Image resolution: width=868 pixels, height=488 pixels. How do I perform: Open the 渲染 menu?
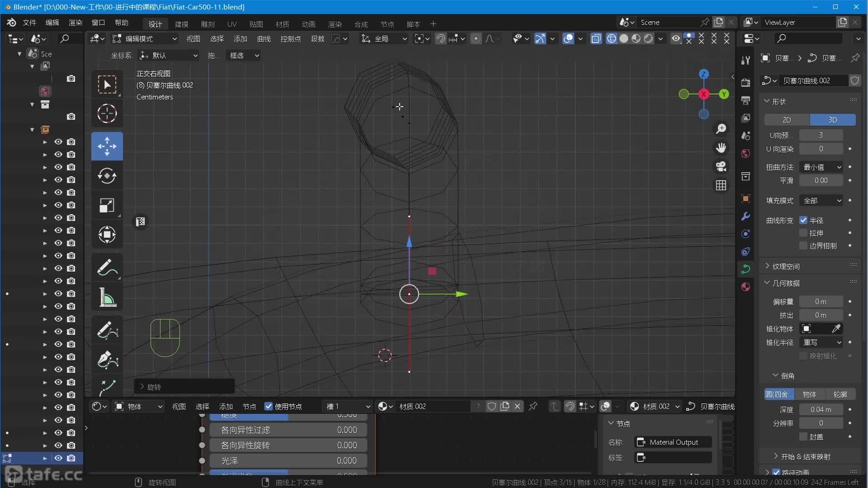coord(75,23)
